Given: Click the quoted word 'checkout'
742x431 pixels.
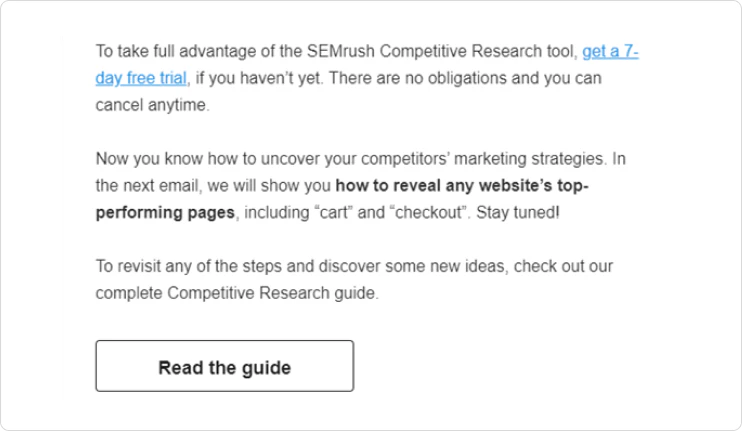Looking at the screenshot, I should 428,212.
